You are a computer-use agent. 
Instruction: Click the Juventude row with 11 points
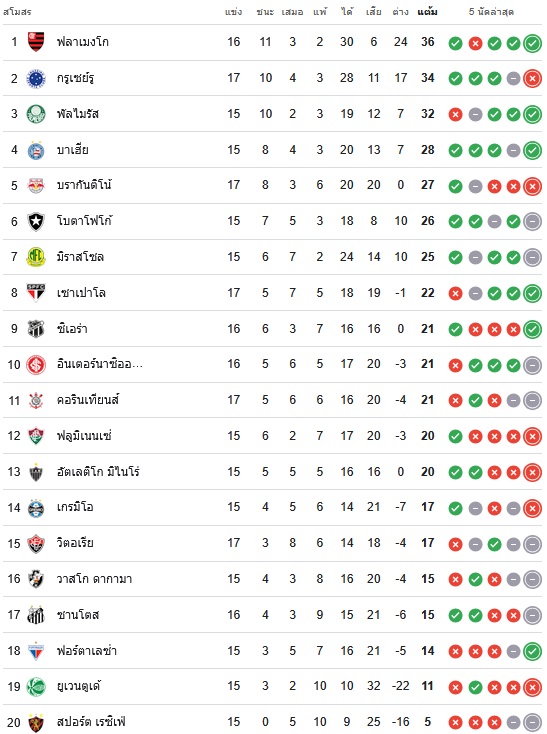(x=273, y=686)
